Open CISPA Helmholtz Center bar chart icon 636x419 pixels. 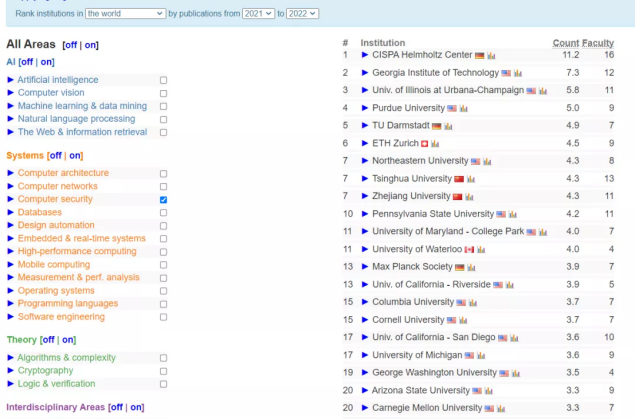point(491,56)
